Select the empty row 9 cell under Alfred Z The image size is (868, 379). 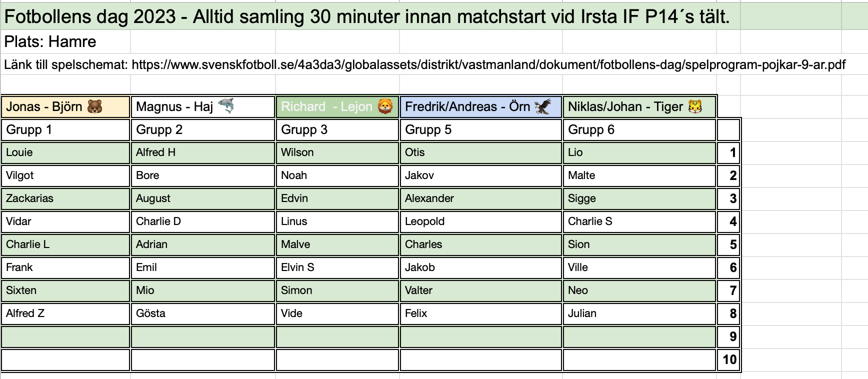[x=65, y=336]
